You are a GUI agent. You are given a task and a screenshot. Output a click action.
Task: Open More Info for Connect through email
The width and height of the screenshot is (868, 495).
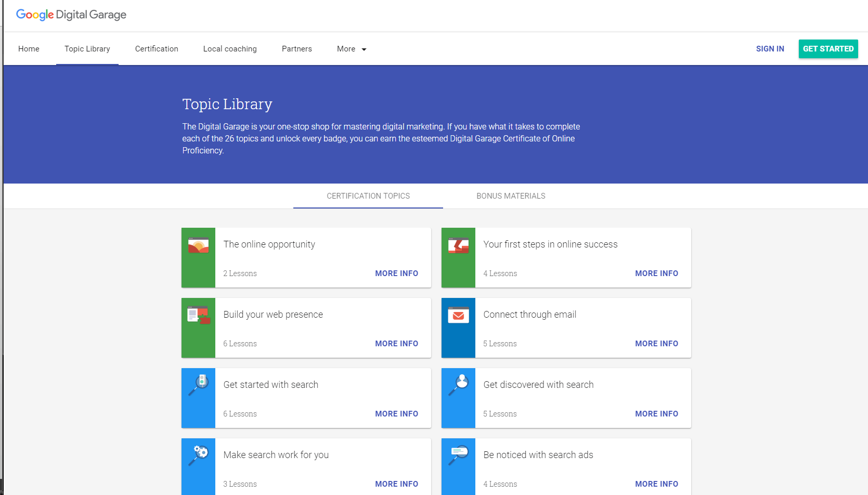(x=656, y=344)
